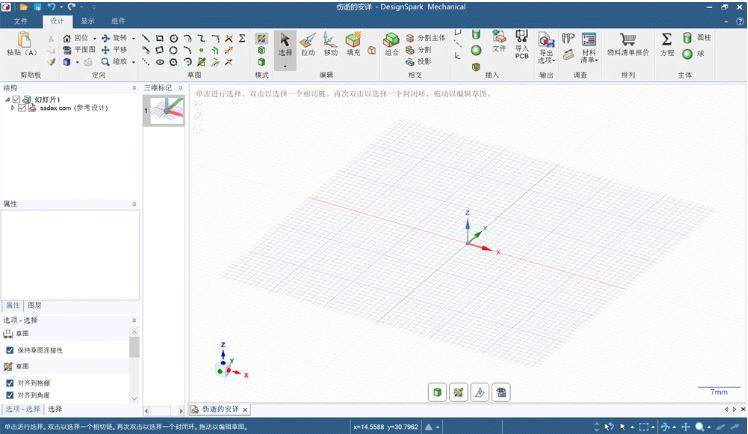The image size is (748, 434).
Task: Select the Rectangle sketch tool
Action: pyautogui.click(x=160, y=38)
